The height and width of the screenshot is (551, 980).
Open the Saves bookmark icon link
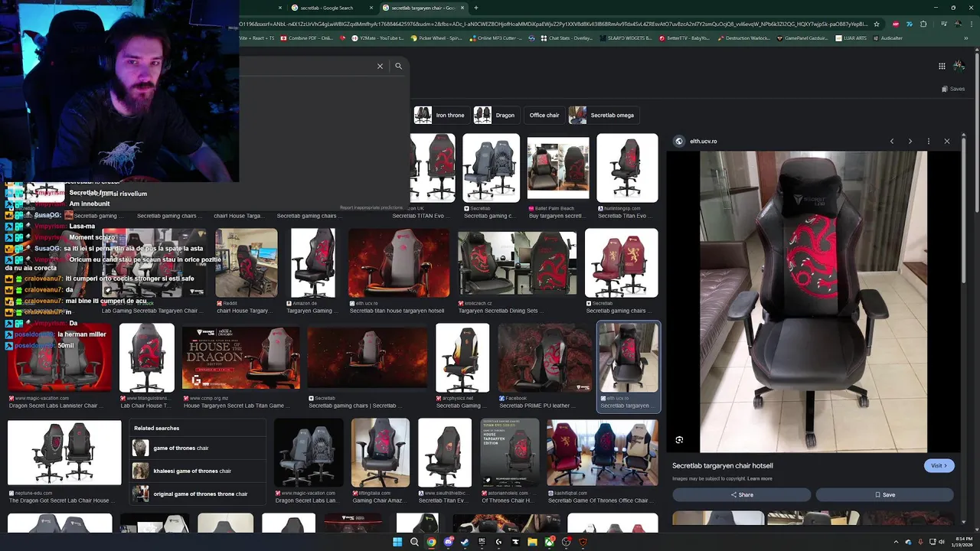953,89
